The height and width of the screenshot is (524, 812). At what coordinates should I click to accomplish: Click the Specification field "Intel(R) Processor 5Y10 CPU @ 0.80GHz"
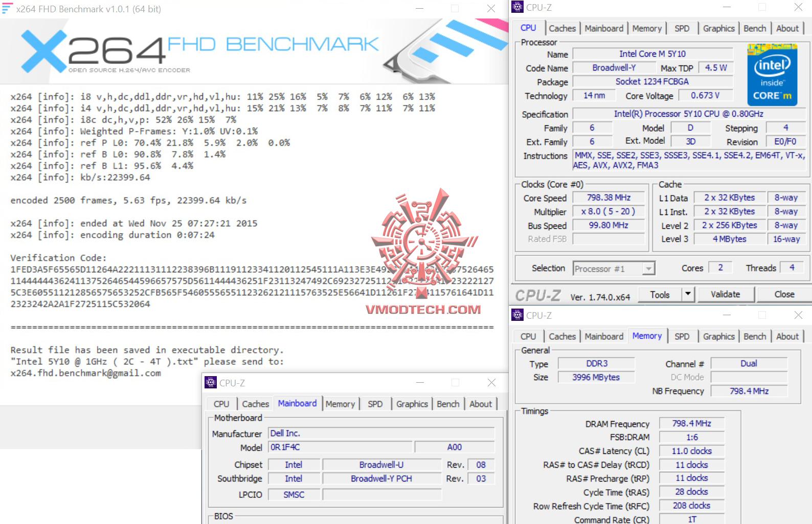point(689,114)
